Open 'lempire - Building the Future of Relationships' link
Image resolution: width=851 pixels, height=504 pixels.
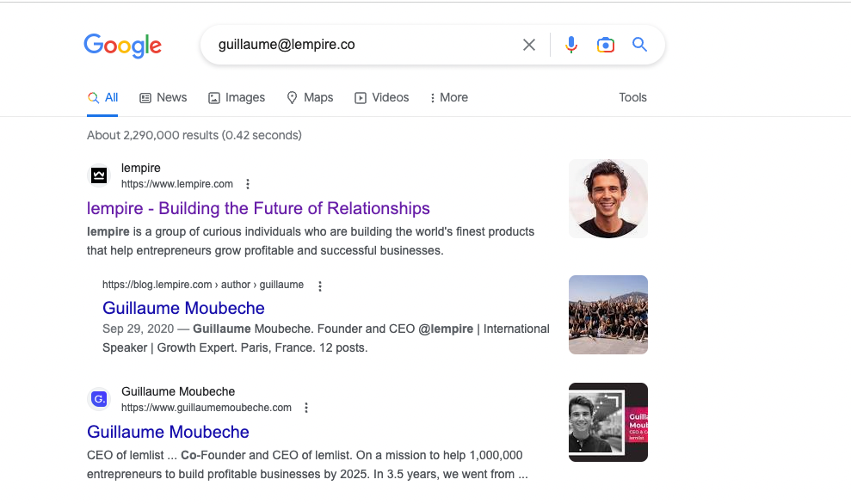258,208
